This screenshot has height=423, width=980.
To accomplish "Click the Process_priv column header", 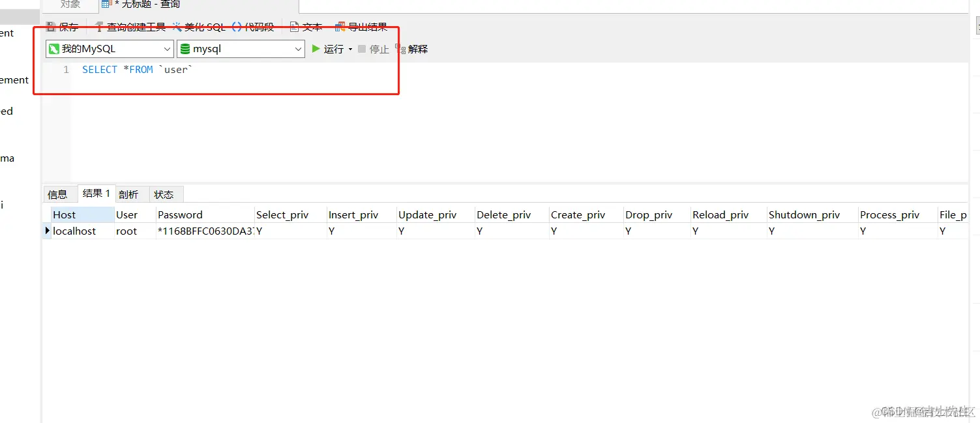I will point(898,214).
